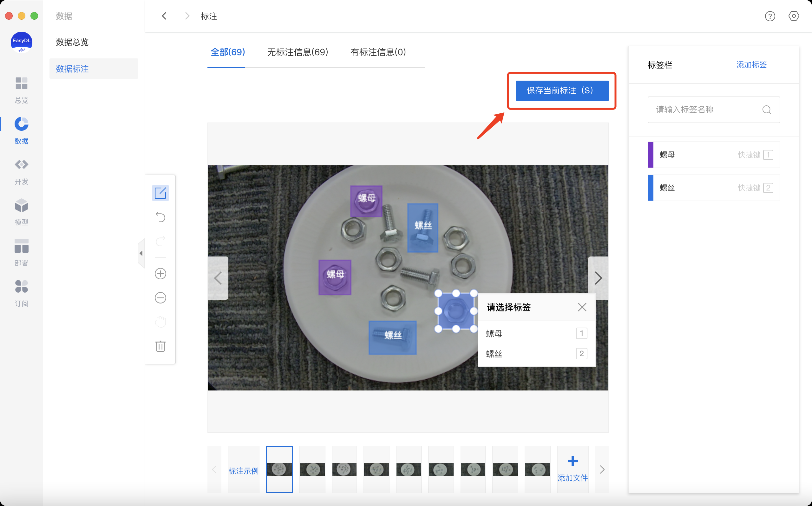The image size is (812, 506).
Task: Go forward with the top navigation arrow
Action: [187, 16]
